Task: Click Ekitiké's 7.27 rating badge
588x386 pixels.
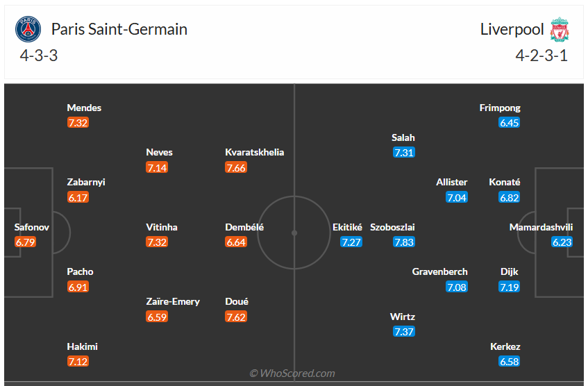Action: 351,242
